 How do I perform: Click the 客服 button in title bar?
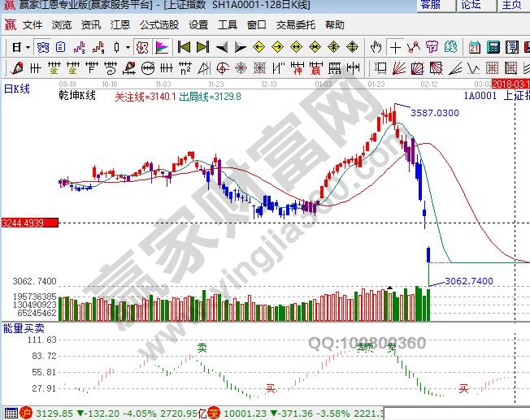(x=431, y=5)
